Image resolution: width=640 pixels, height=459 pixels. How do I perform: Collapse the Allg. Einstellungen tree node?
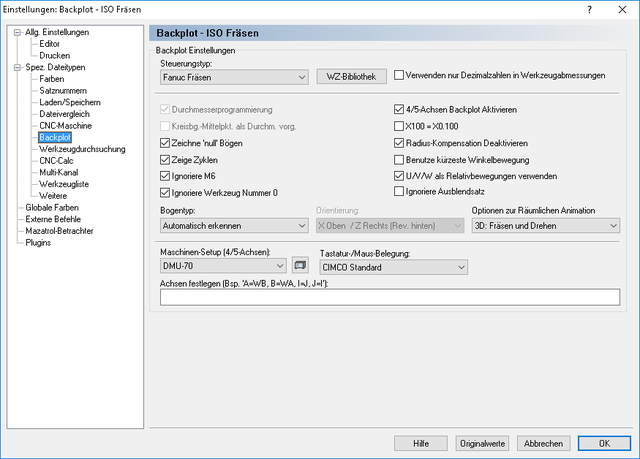[x=17, y=32]
